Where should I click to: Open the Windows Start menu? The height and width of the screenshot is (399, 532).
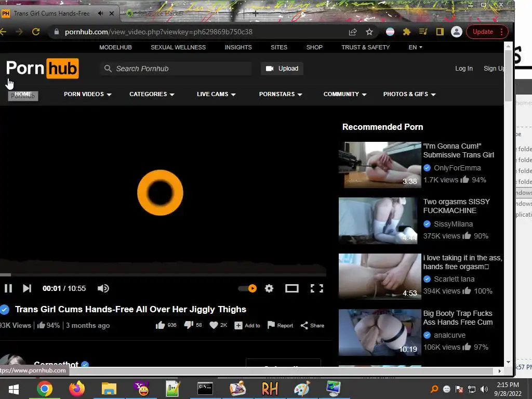[14, 389]
